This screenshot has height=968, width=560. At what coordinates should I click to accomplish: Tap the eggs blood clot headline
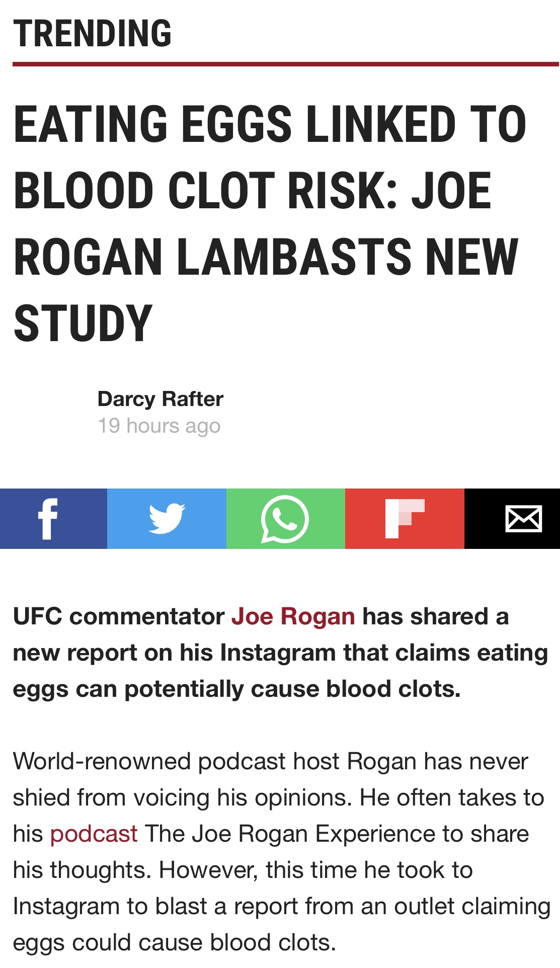(270, 223)
